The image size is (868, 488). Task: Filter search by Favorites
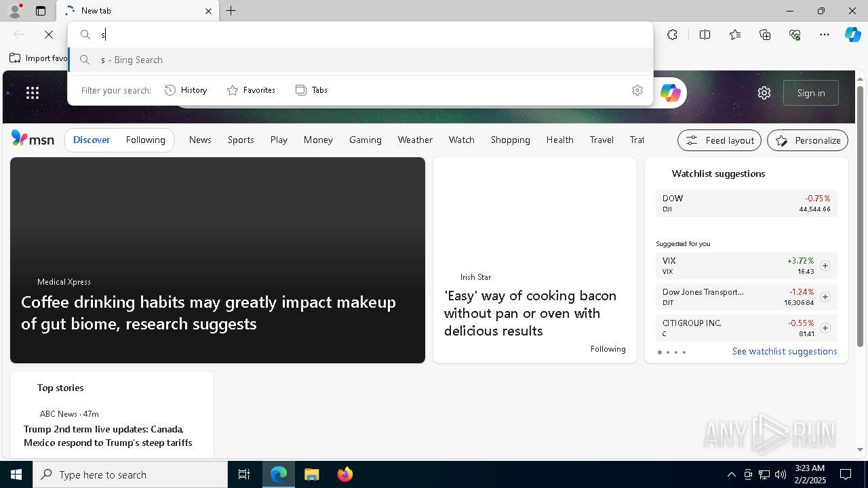(251, 90)
